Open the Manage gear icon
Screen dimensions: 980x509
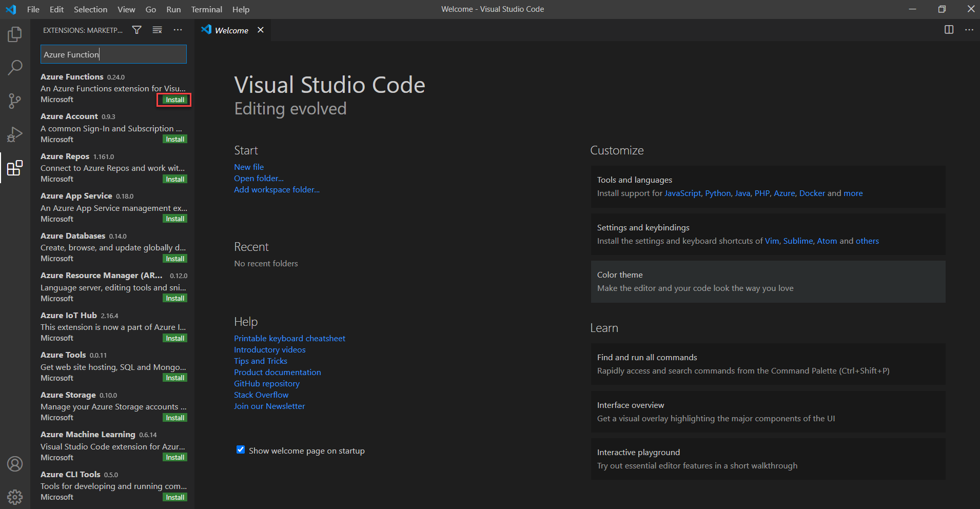pyautogui.click(x=15, y=497)
